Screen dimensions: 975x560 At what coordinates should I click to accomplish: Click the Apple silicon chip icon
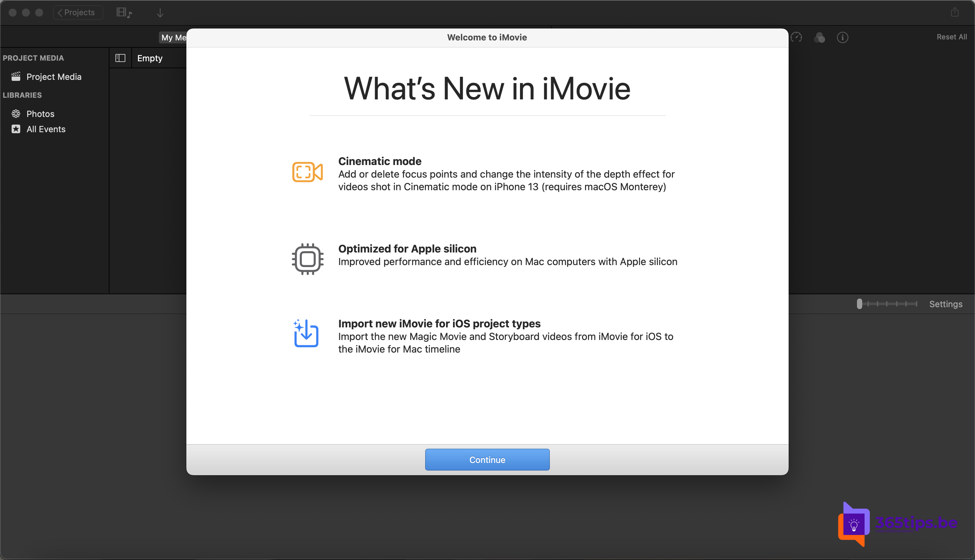[307, 259]
